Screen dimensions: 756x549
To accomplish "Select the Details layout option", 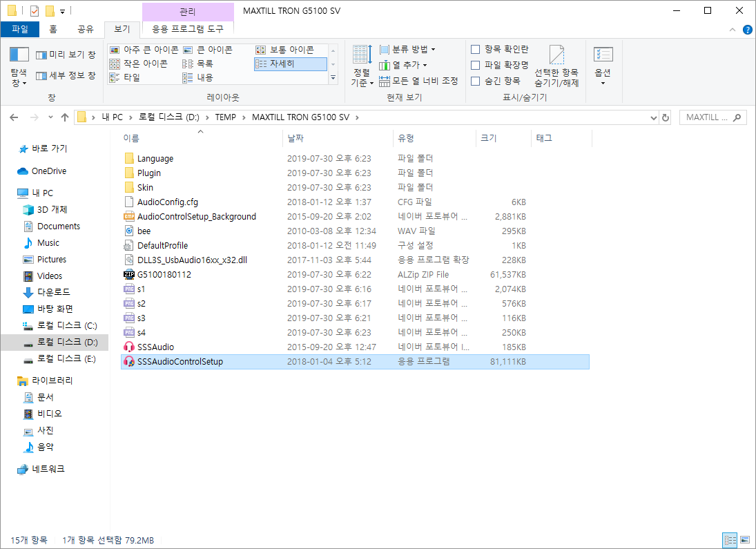I will pyautogui.click(x=290, y=64).
